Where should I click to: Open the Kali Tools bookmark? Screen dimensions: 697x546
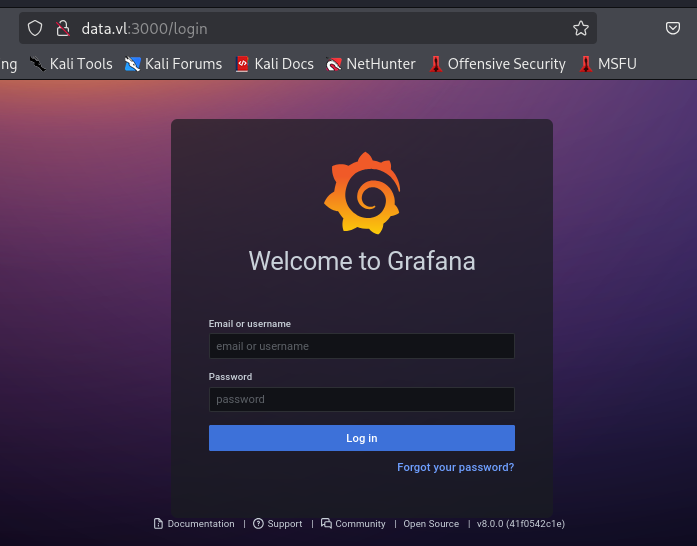click(71, 64)
